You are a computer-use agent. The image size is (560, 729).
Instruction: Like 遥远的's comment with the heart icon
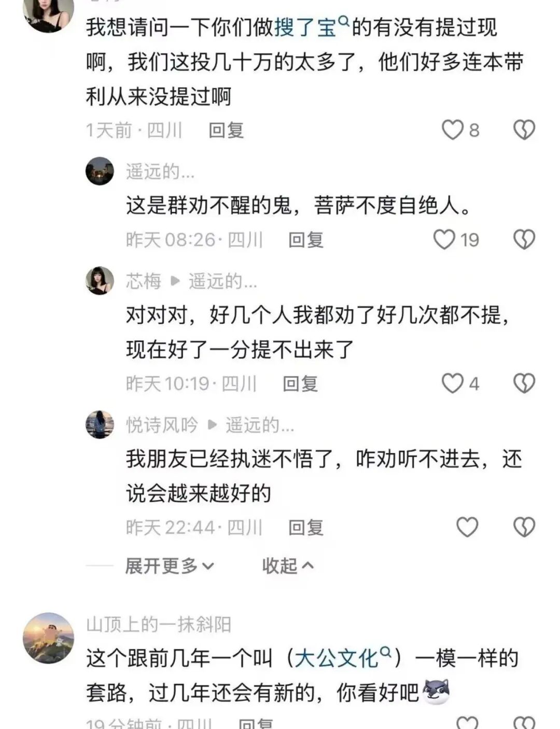(443, 240)
